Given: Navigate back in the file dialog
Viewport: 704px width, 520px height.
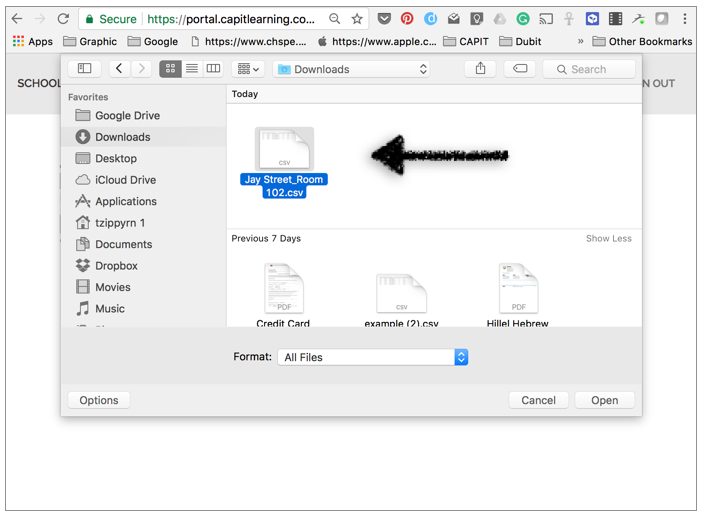Looking at the screenshot, I should pyautogui.click(x=119, y=69).
